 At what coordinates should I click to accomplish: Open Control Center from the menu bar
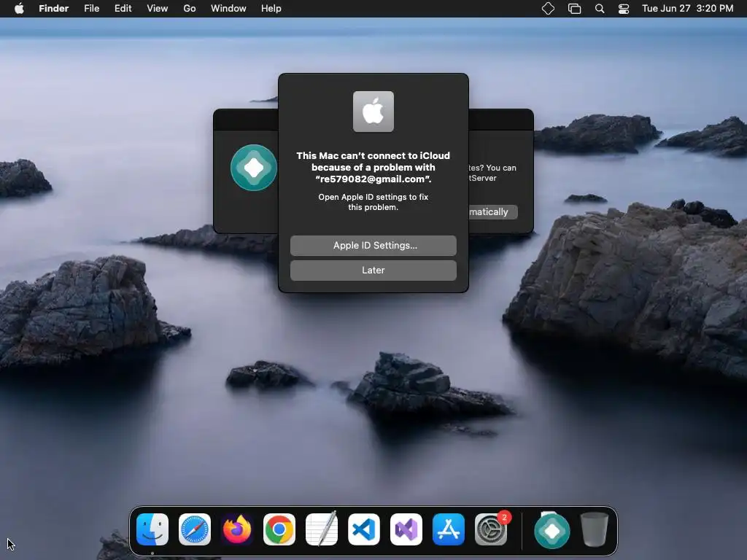624,9
